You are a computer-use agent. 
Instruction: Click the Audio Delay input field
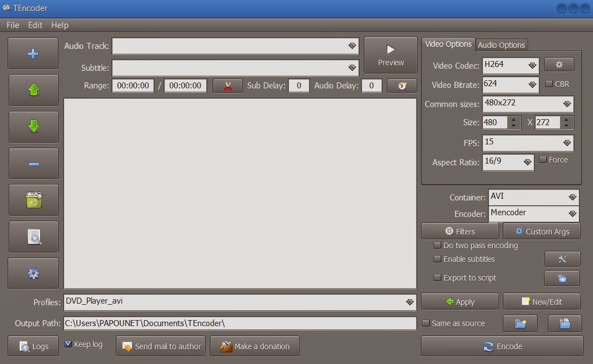(372, 86)
